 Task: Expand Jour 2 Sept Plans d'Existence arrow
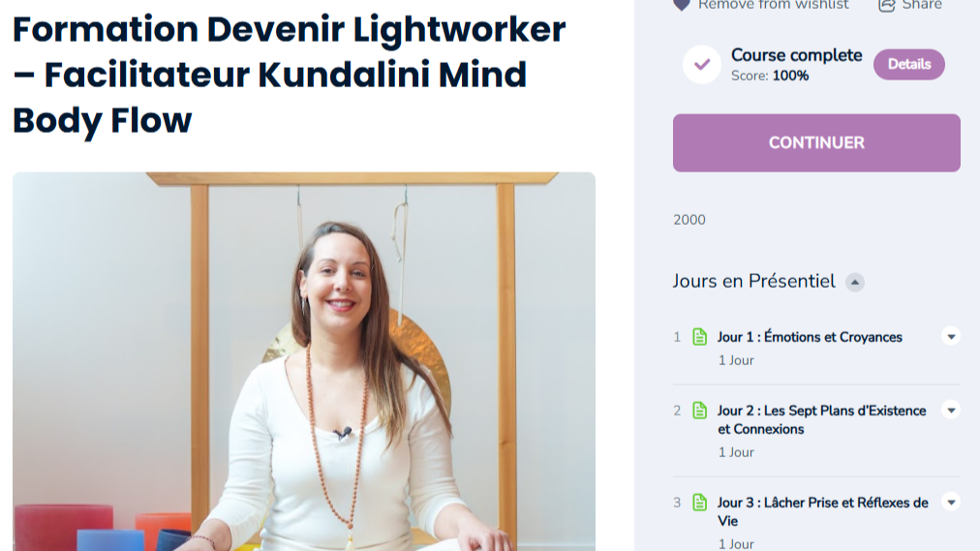[951, 411]
